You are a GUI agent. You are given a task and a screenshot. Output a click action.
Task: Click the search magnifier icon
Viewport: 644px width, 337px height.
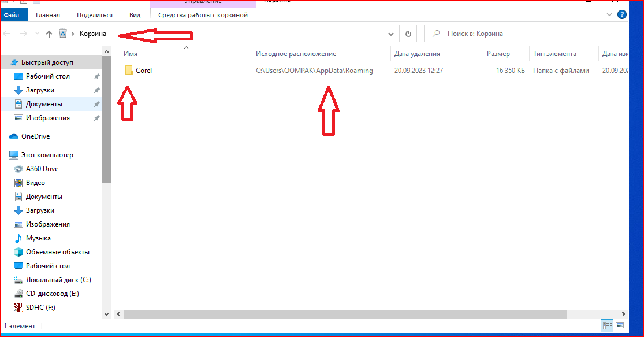[436, 34]
